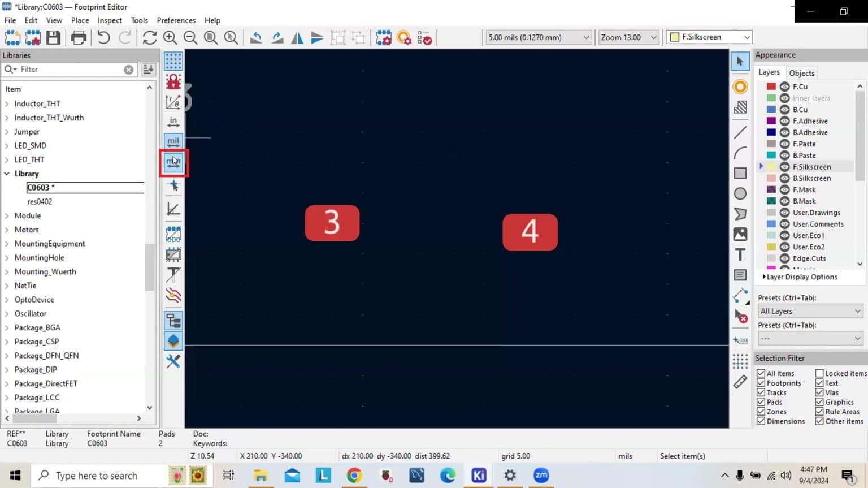Select the res0402 footprint in the tree

coord(40,201)
